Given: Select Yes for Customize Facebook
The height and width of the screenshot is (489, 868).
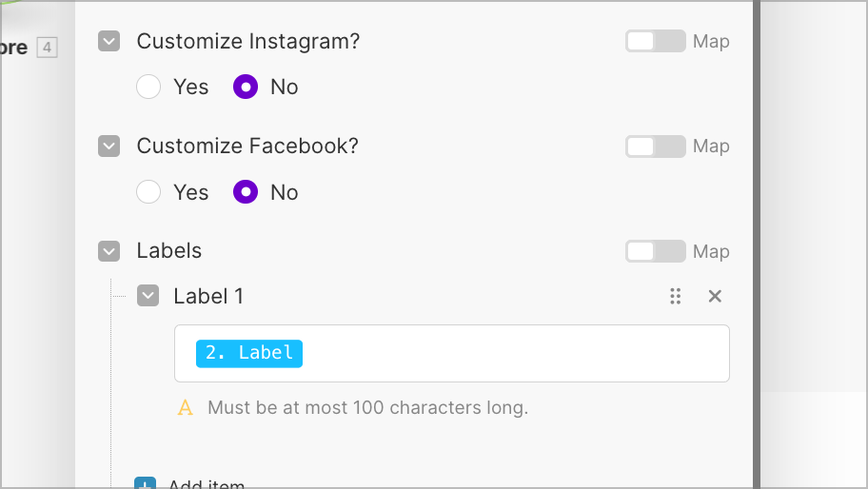Looking at the screenshot, I should tap(148, 192).
